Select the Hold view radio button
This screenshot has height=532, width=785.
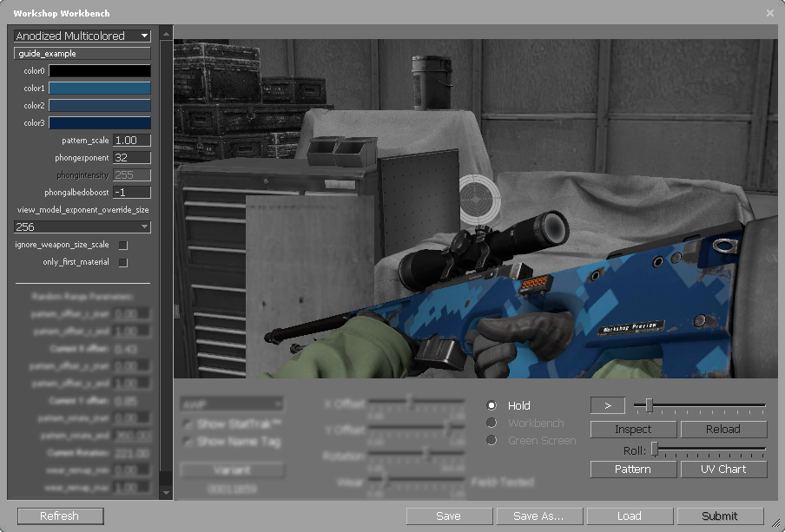(x=491, y=405)
